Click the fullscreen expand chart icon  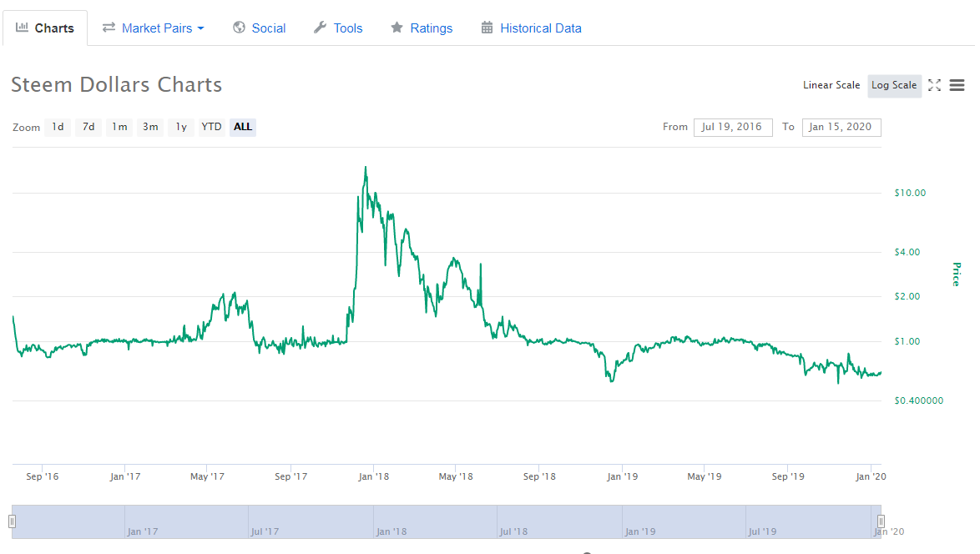[x=934, y=85]
